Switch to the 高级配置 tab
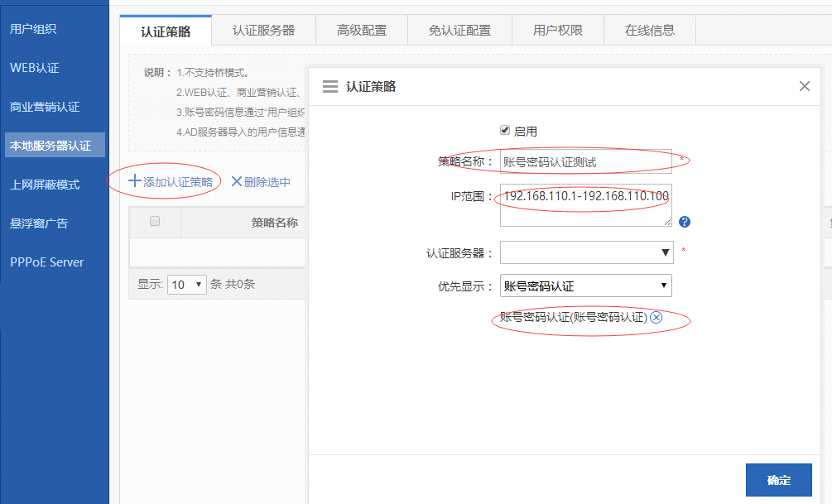Image resolution: width=832 pixels, height=504 pixels. [362, 31]
